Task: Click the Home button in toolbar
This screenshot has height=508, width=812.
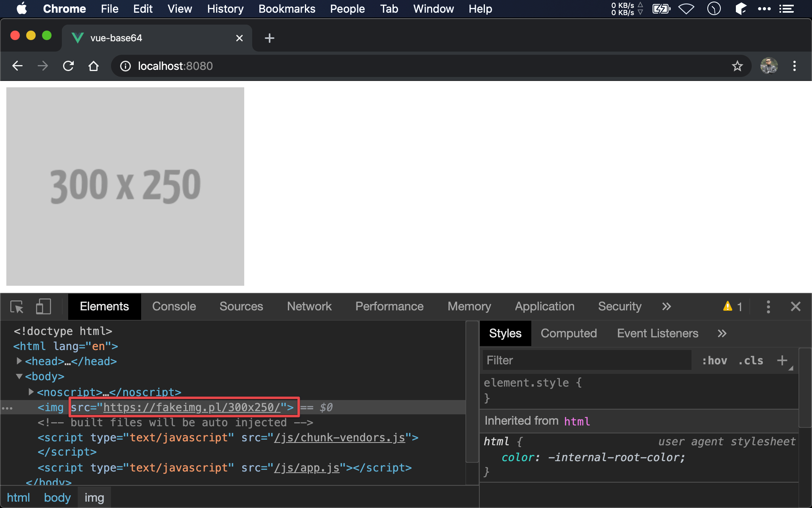Action: tap(94, 66)
